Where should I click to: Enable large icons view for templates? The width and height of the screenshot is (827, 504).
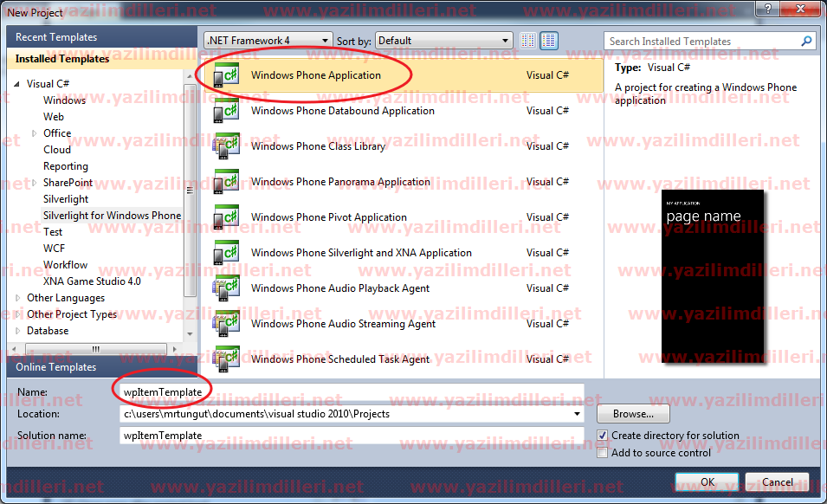551,41
